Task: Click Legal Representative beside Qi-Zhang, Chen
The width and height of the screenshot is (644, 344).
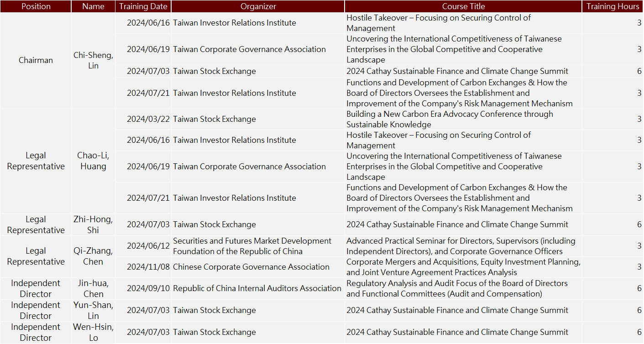Action: pyautogui.click(x=36, y=256)
